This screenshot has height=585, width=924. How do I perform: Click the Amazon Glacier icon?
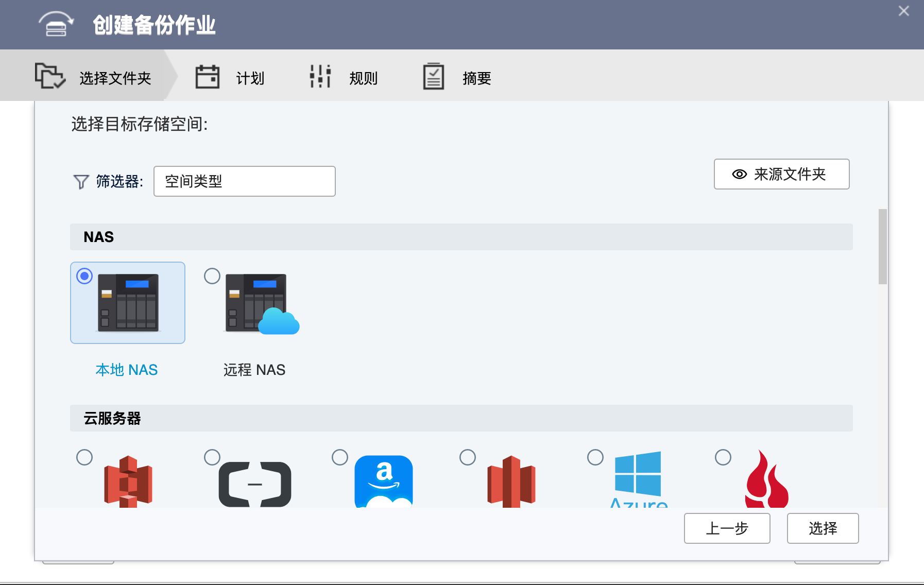coord(511,481)
